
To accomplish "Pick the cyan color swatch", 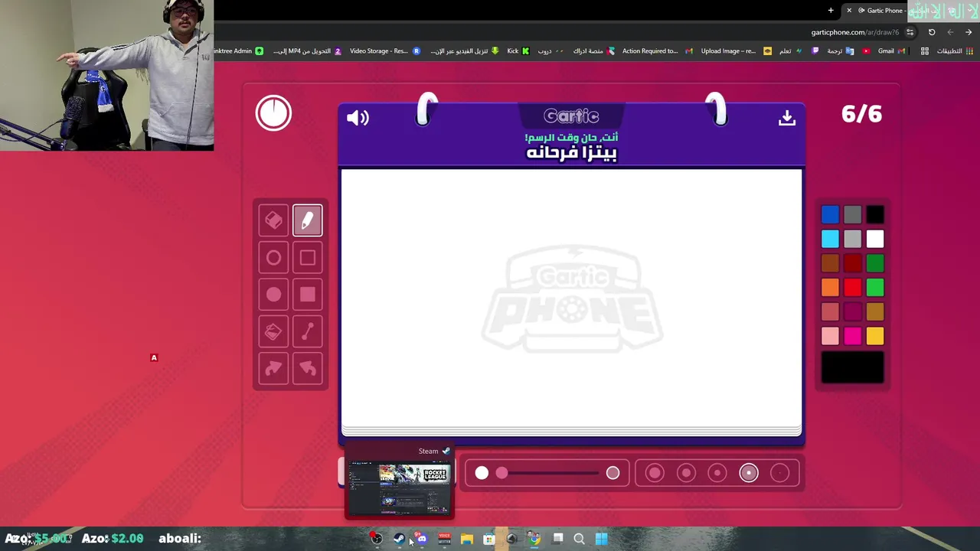I will pyautogui.click(x=830, y=240).
